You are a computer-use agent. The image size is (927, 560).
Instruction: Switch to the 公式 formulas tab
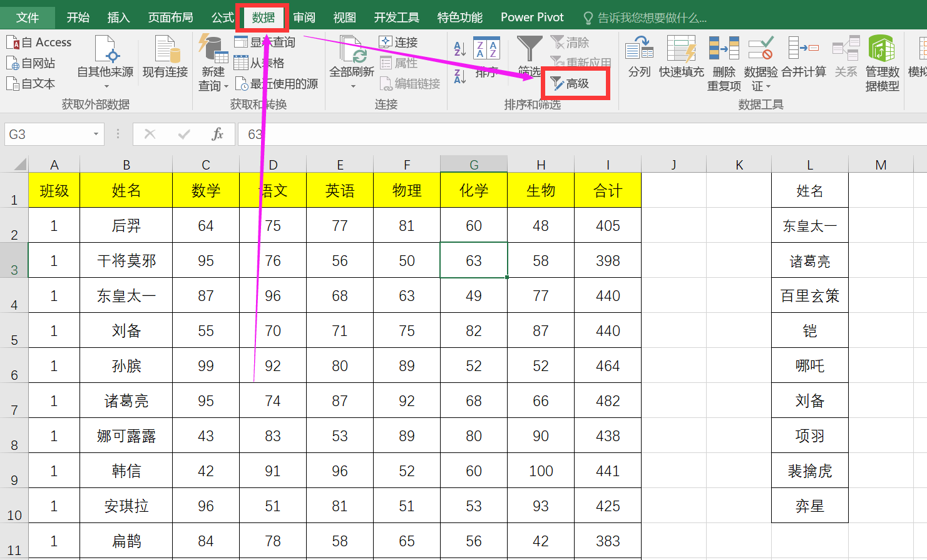pyautogui.click(x=222, y=18)
